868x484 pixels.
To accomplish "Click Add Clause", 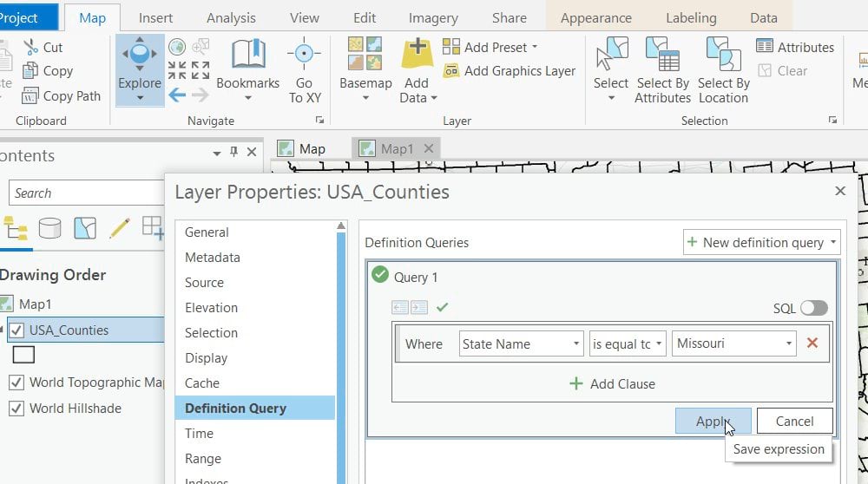I will (x=612, y=384).
